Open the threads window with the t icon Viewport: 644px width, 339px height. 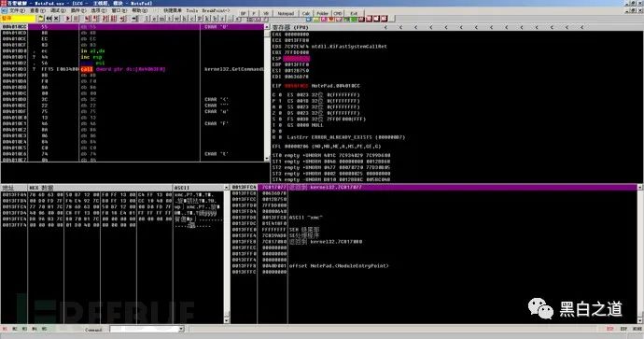pyautogui.click(x=169, y=19)
